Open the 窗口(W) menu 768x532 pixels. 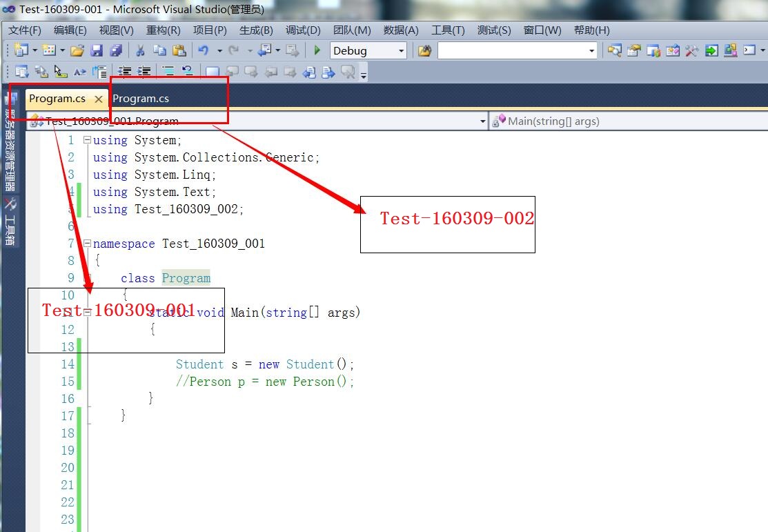coord(542,30)
